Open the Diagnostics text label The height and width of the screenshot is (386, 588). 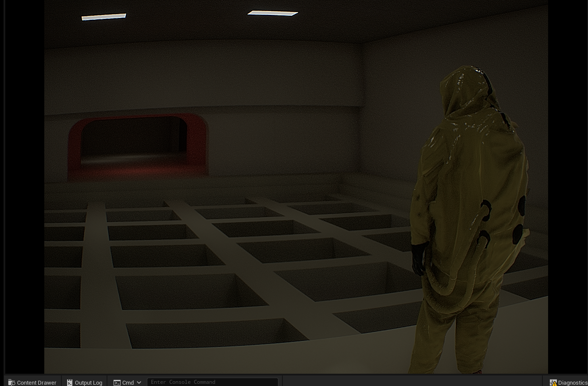pyautogui.click(x=573, y=382)
